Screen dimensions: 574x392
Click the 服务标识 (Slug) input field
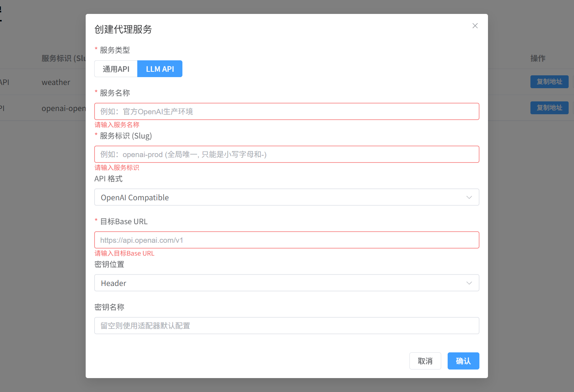click(x=286, y=154)
